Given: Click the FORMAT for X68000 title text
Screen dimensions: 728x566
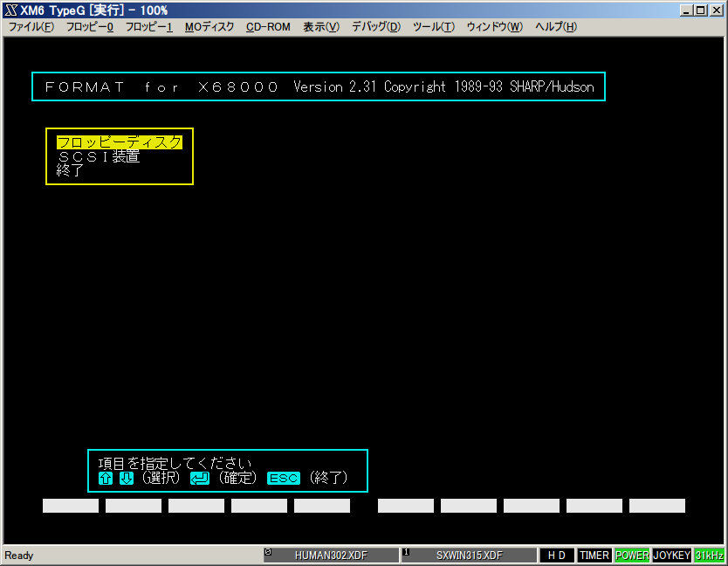Looking at the screenshot, I should coord(161,86).
